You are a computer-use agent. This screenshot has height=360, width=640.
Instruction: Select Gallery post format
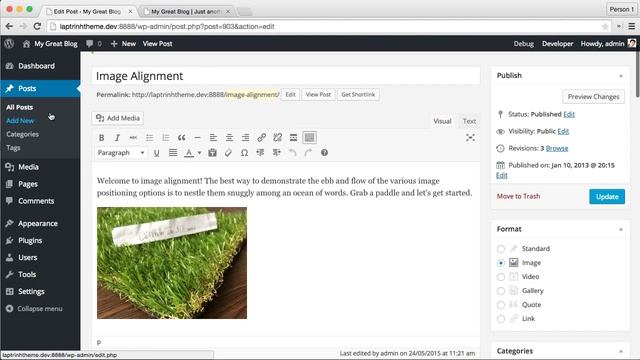tap(501, 291)
